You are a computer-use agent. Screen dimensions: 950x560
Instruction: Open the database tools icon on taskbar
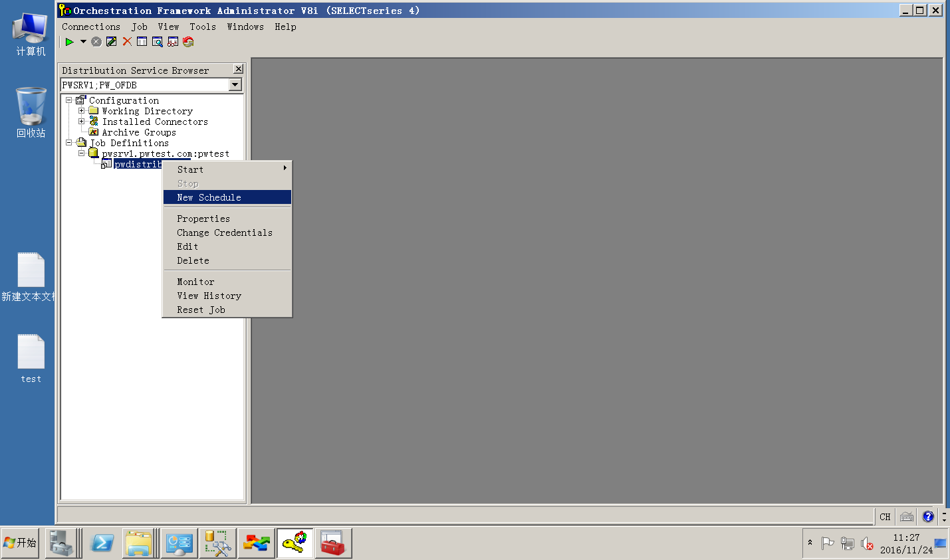[217, 543]
